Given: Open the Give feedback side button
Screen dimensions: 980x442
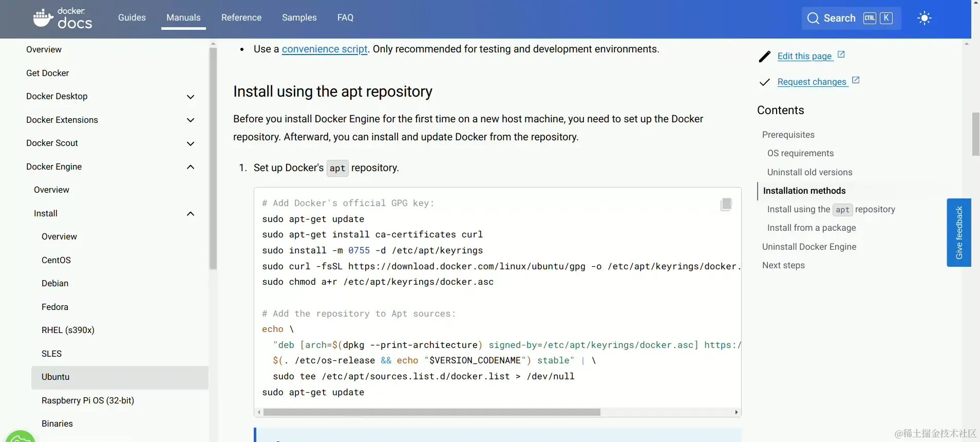Looking at the screenshot, I should [959, 232].
